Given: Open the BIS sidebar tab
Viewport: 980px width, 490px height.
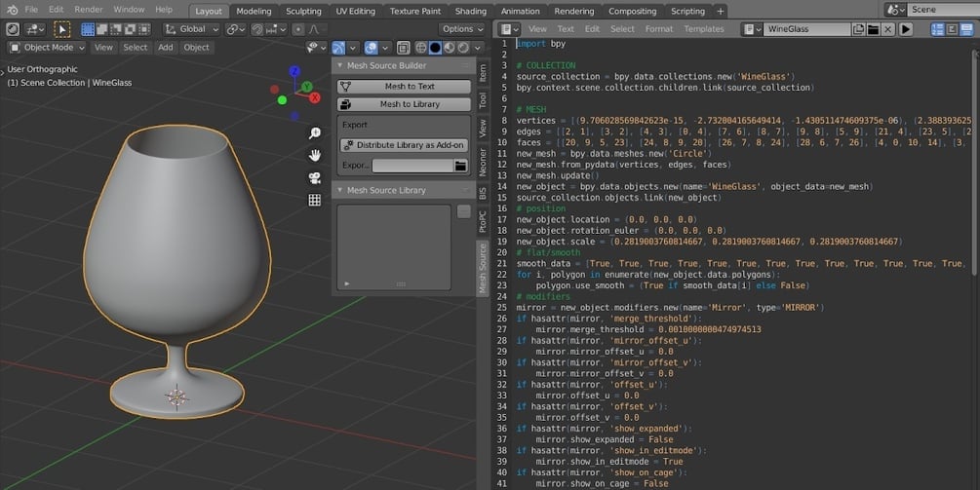Looking at the screenshot, I should [x=483, y=194].
